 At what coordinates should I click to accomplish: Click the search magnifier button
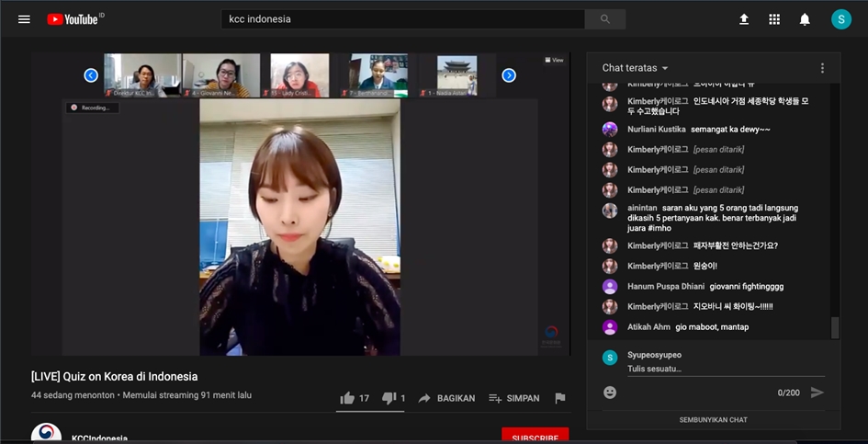point(604,19)
